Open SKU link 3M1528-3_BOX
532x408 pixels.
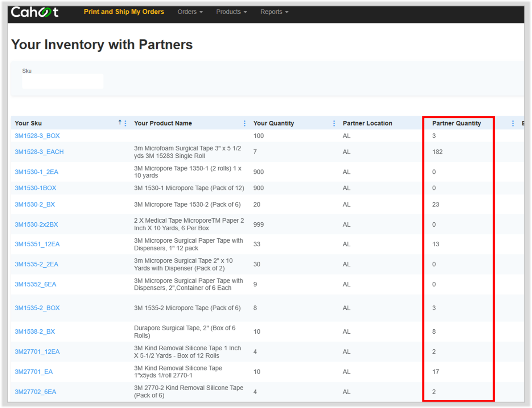pos(37,136)
